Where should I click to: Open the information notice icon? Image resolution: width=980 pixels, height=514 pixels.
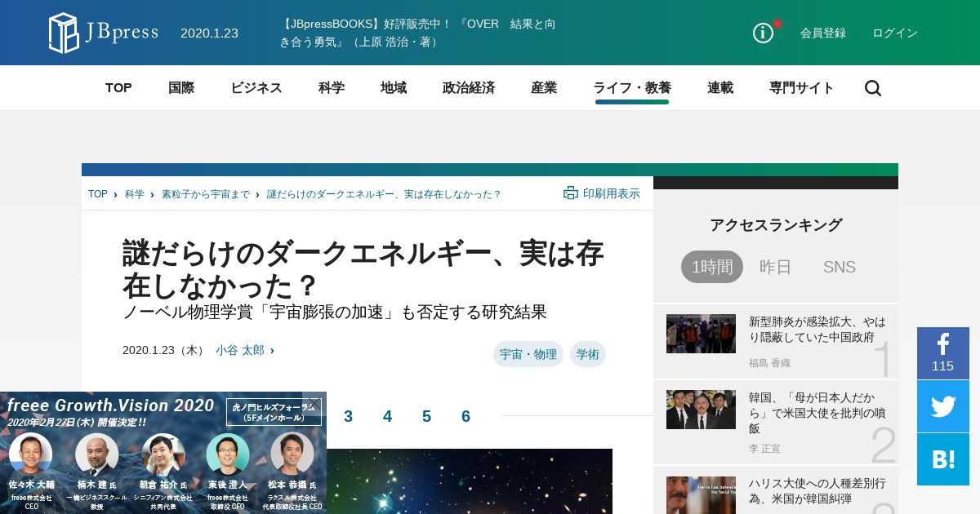[x=763, y=33]
